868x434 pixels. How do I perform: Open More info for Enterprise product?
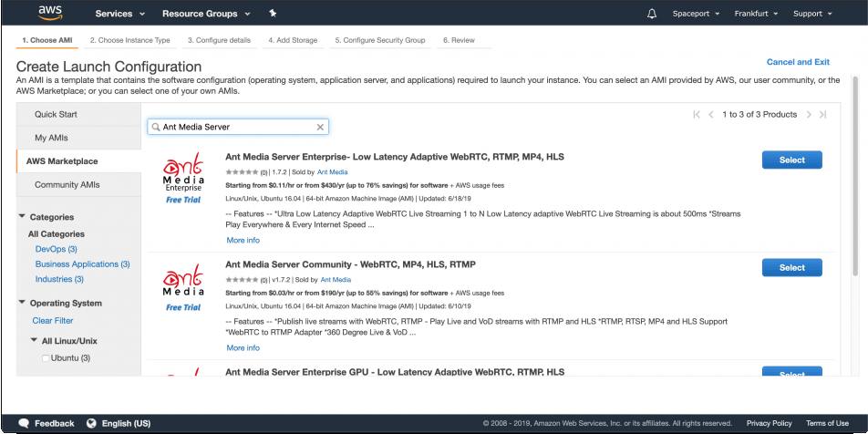pos(243,241)
